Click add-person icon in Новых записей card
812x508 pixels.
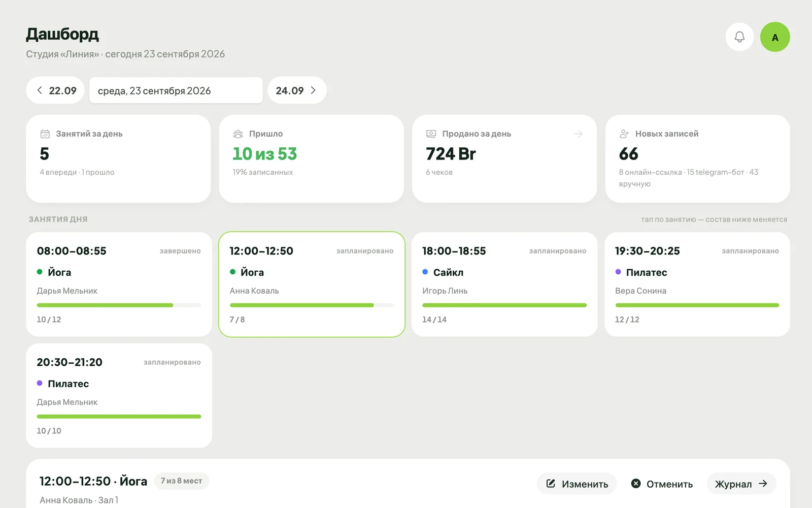(624, 134)
